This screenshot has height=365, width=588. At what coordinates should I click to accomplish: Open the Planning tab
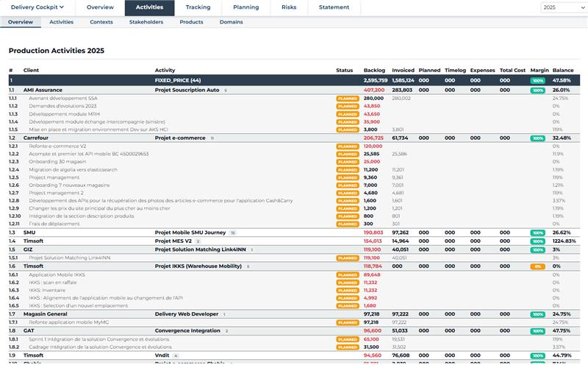click(x=245, y=7)
